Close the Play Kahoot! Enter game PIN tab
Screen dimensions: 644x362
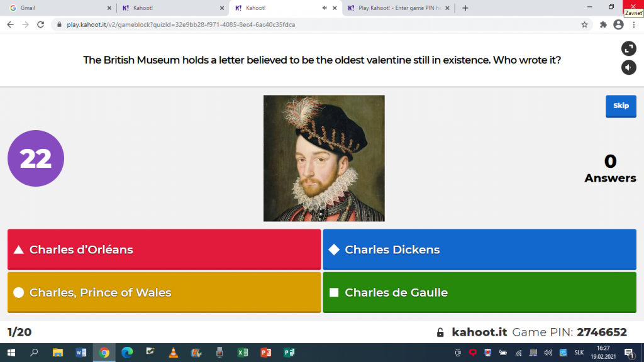click(447, 8)
